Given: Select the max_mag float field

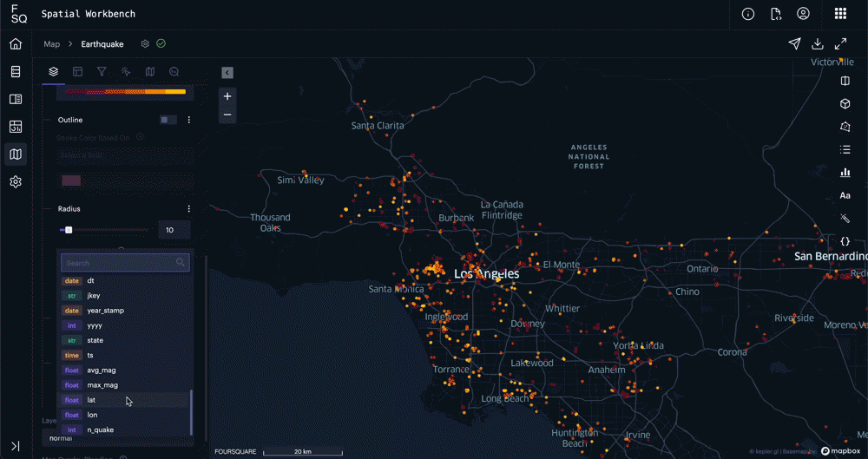Looking at the screenshot, I should coord(126,385).
